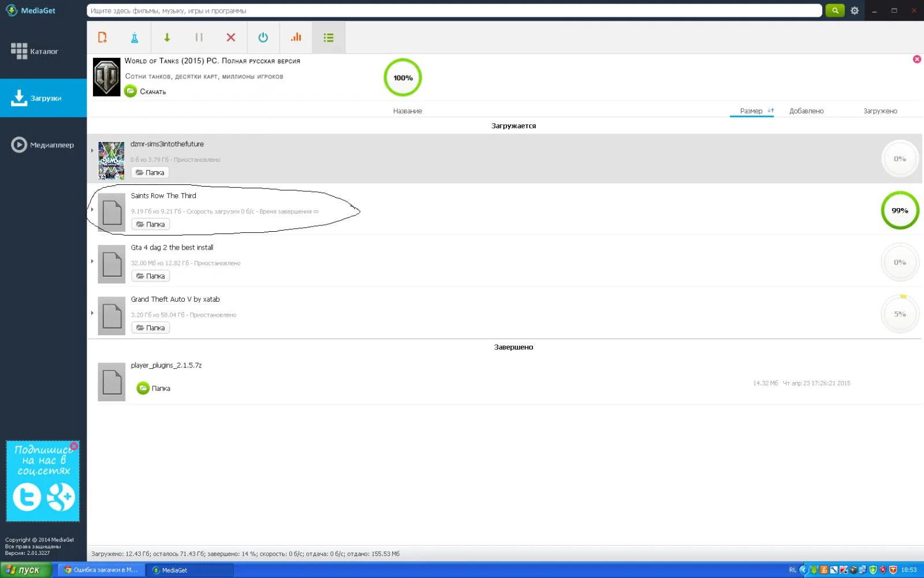924x578 pixels.
Task: Click the green download arrow toolbar icon
Action: coord(167,38)
